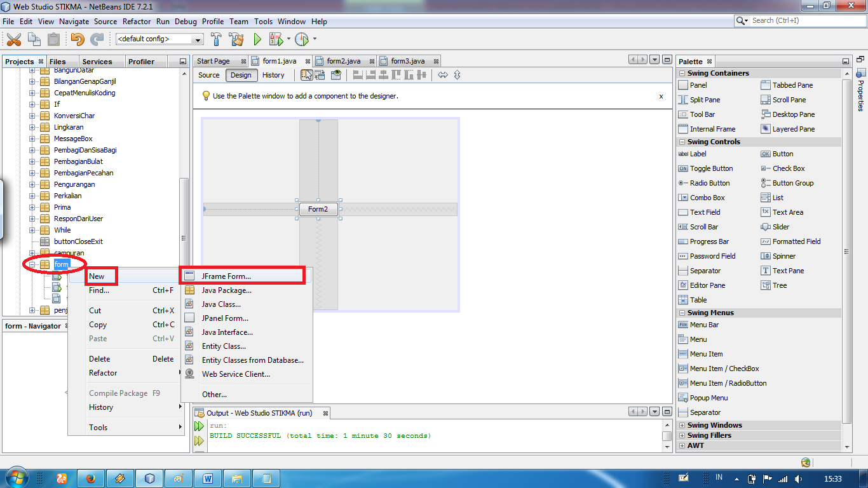868x488 pixels.
Task: Expand the Prima project node
Action: click(32, 207)
